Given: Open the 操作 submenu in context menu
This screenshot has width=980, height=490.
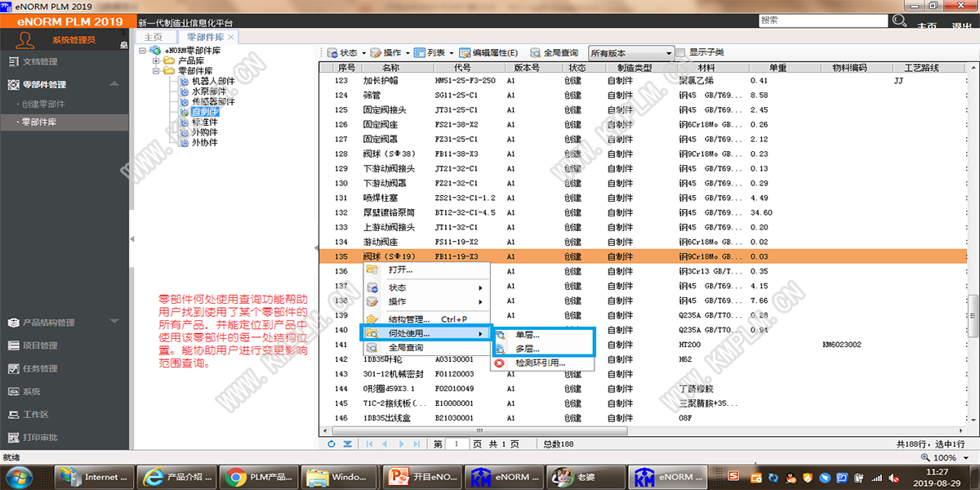Looking at the screenshot, I should [425, 301].
